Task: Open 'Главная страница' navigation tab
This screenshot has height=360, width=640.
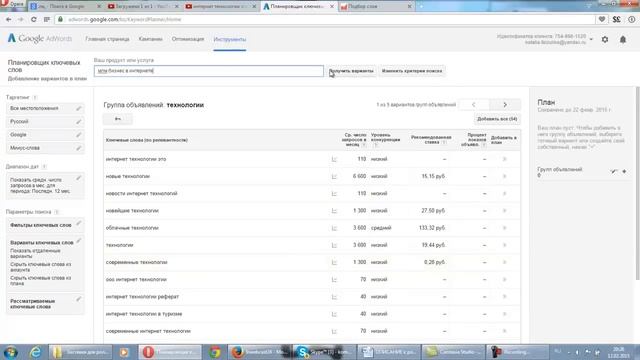Action: [x=107, y=39]
